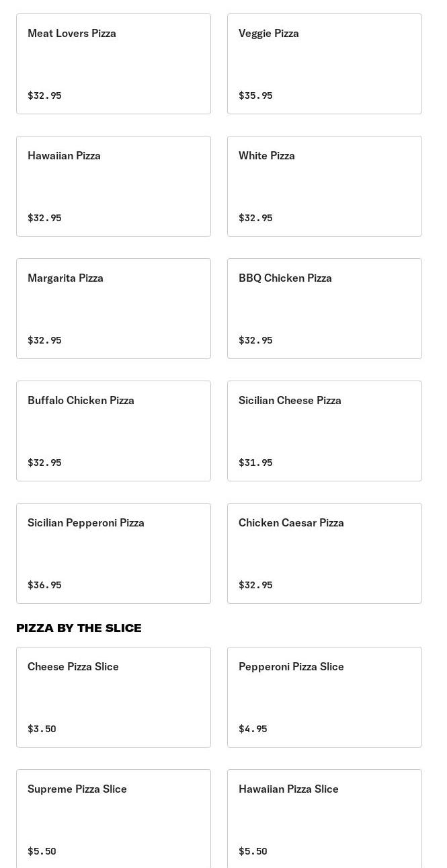The width and height of the screenshot is (447, 868).
Task: Click the $32.95 price on Meat Lovers Pizza
Action: point(44,95)
